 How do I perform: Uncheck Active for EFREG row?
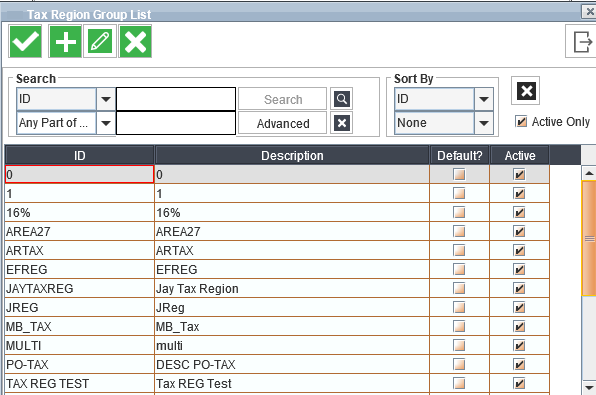[x=519, y=269]
